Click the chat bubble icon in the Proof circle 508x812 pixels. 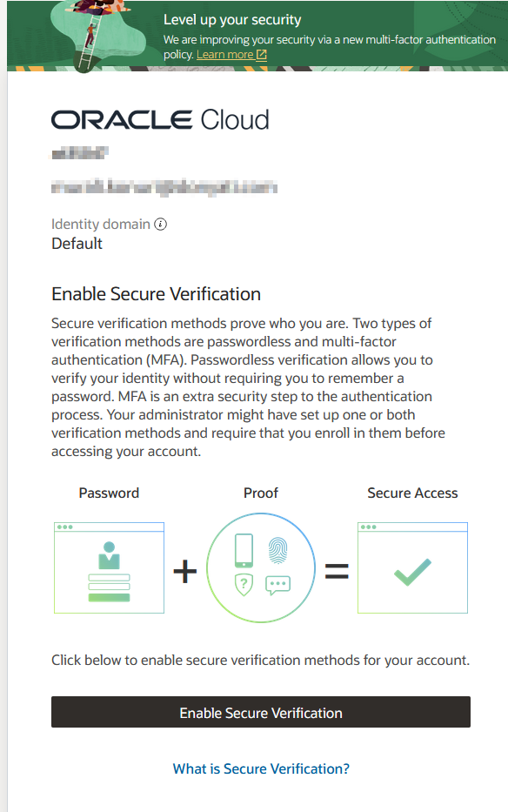click(278, 585)
